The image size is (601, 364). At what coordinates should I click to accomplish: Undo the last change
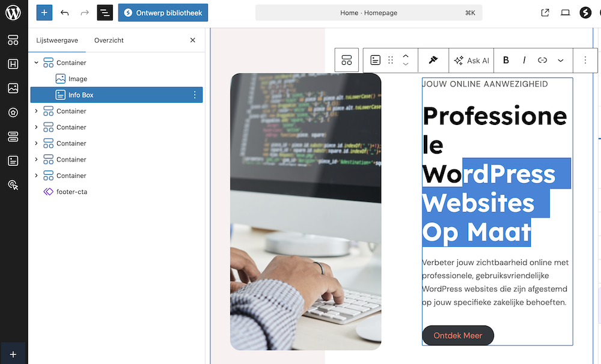pos(65,13)
